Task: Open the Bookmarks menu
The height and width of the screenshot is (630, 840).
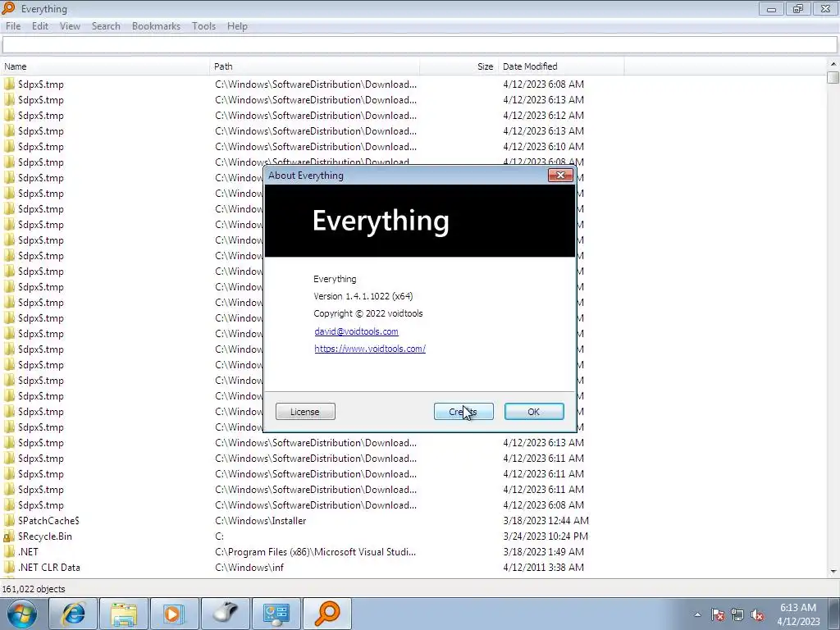Action: (x=156, y=26)
